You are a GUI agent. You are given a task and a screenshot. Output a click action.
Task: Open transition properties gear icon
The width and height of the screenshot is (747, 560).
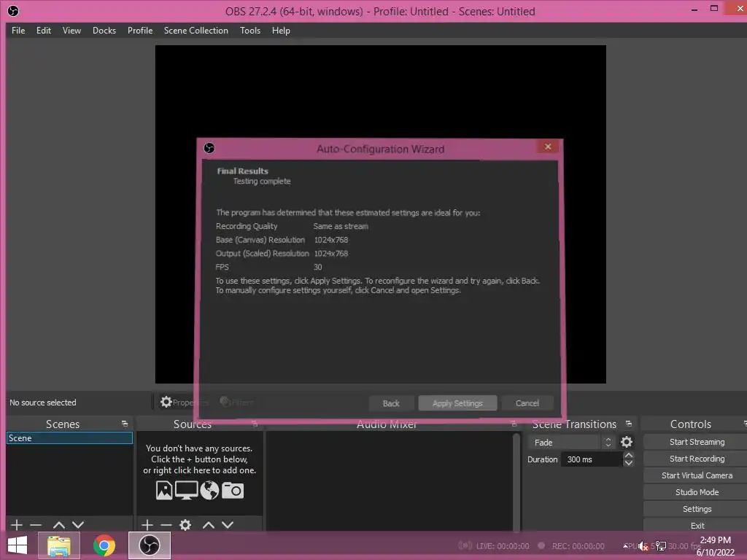[627, 443]
